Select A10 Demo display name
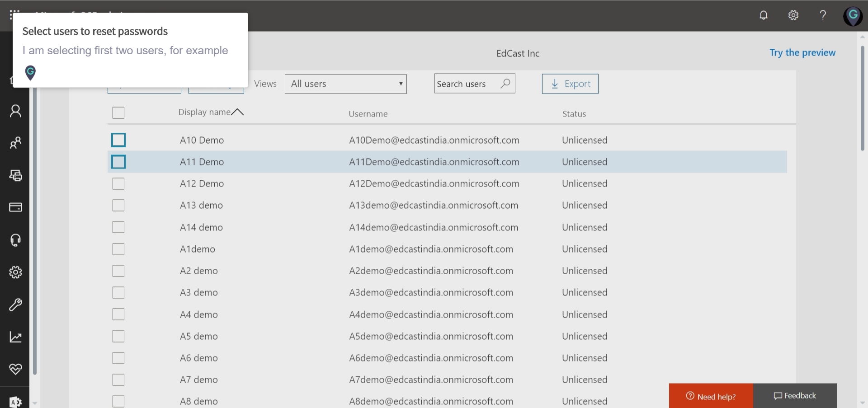The height and width of the screenshot is (408, 868). point(202,140)
